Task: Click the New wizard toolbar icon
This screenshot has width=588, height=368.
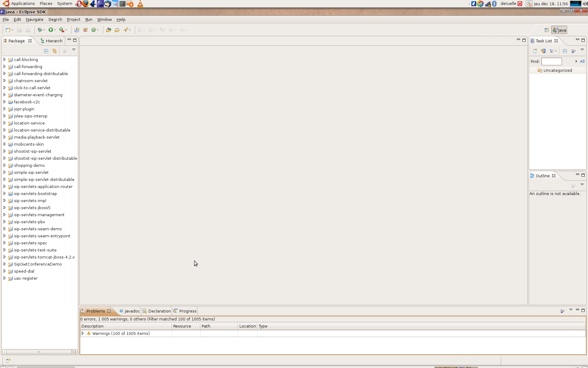Action: pyautogui.click(x=8, y=30)
